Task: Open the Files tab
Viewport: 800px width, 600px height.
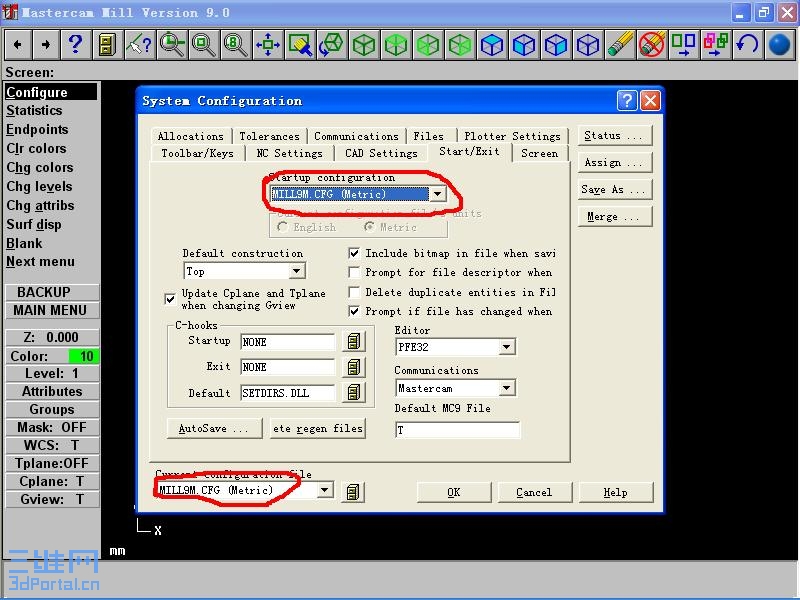Action: coord(429,136)
